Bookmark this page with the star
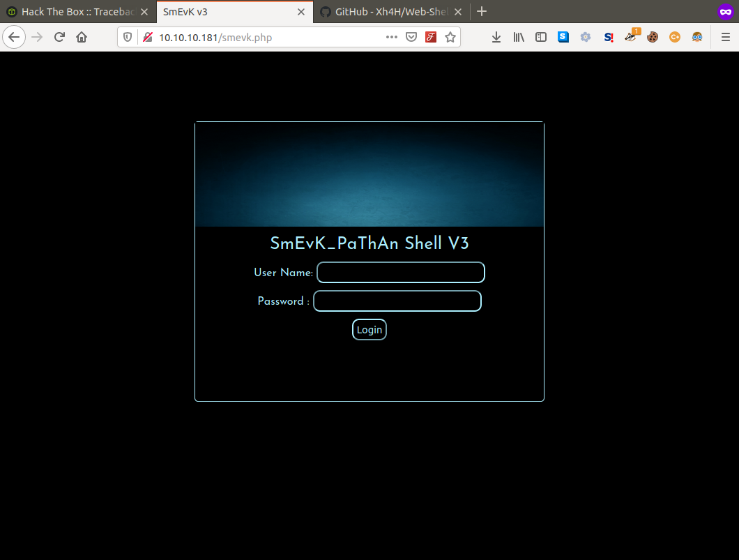The width and height of the screenshot is (739, 560). pyautogui.click(x=450, y=37)
